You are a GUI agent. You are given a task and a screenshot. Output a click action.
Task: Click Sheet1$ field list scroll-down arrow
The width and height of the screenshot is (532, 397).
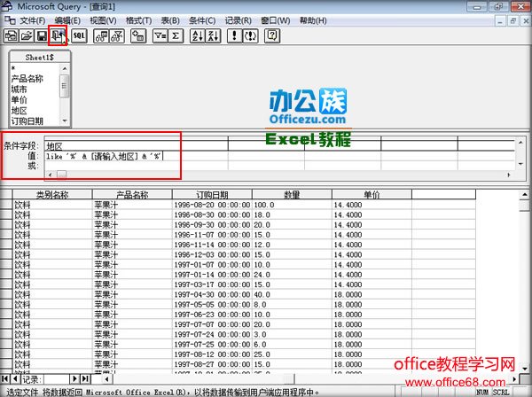coord(65,121)
